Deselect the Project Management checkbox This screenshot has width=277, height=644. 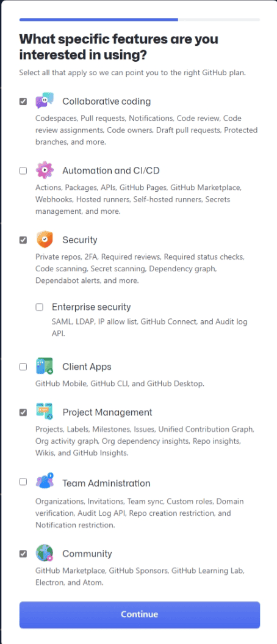click(23, 412)
